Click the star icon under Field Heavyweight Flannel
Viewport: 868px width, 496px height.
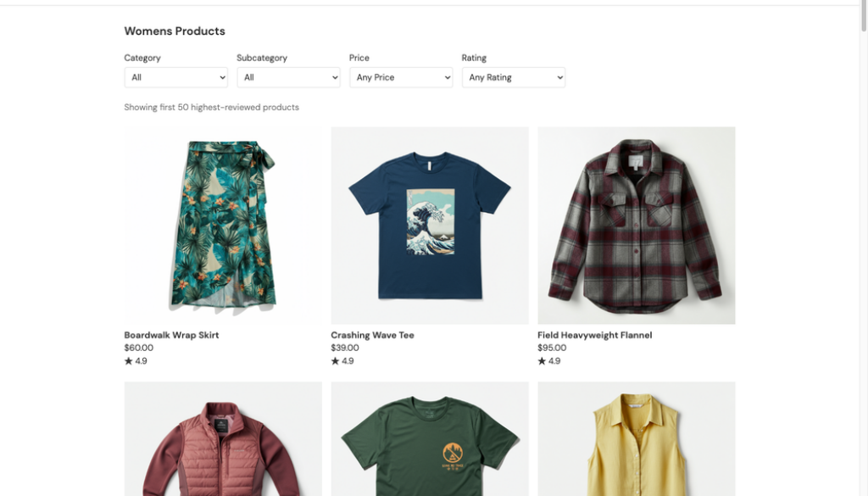coord(542,361)
